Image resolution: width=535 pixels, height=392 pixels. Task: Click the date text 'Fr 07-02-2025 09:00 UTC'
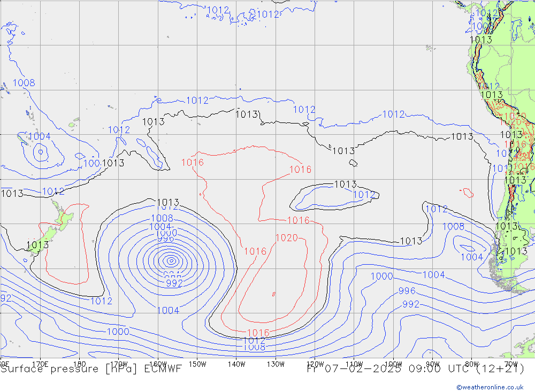point(389,369)
